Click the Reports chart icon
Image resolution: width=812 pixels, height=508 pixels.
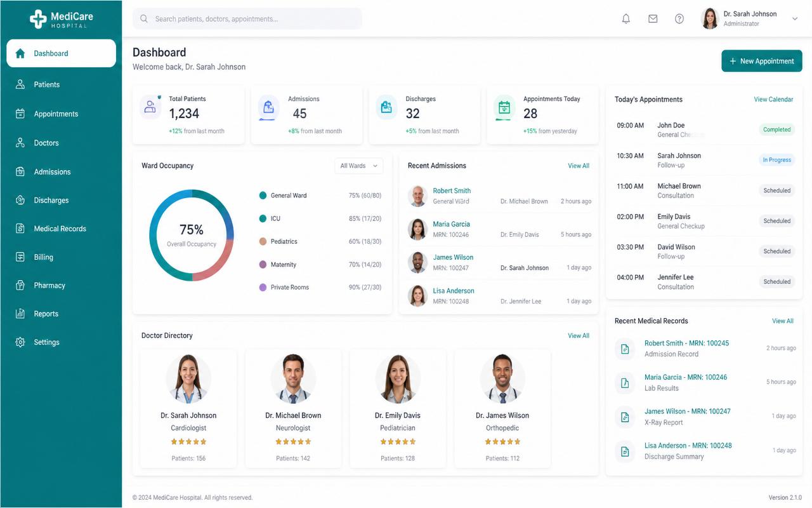point(20,314)
